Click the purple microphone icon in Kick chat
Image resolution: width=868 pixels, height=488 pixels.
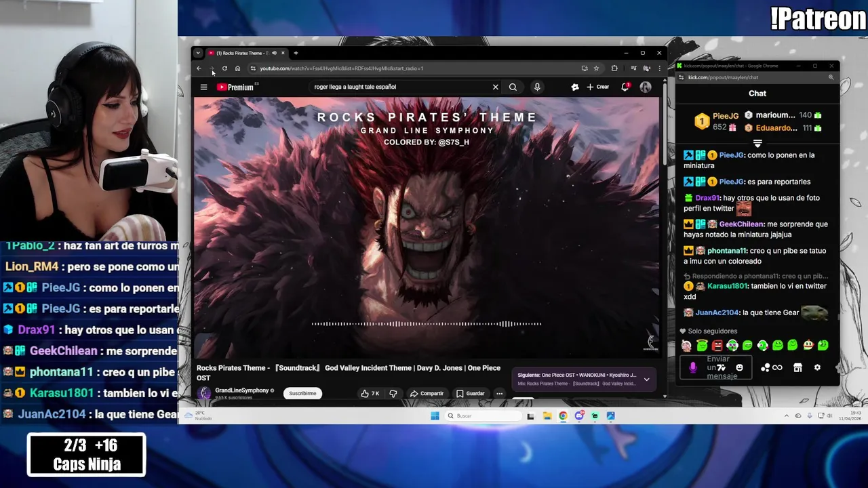[693, 367]
